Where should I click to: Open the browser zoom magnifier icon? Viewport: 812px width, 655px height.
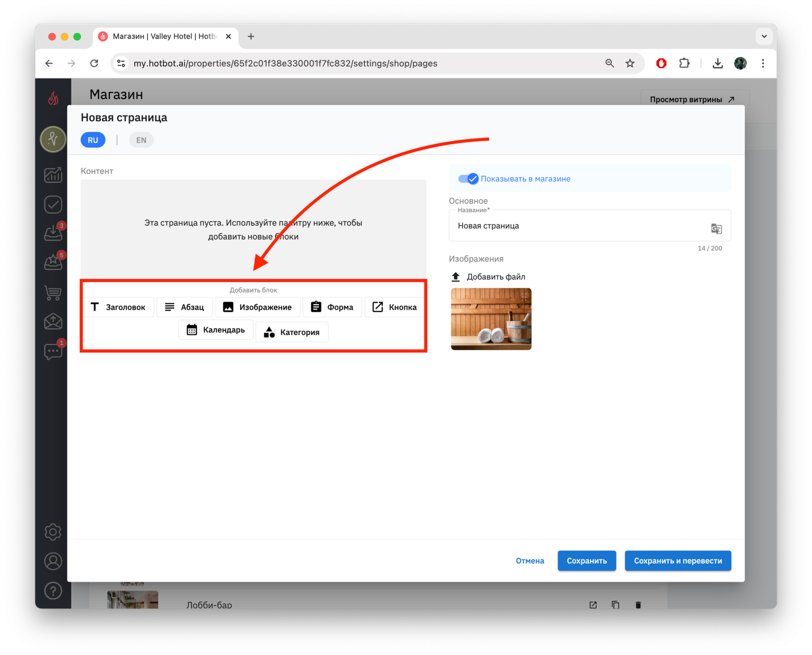pyautogui.click(x=609, y=63)
